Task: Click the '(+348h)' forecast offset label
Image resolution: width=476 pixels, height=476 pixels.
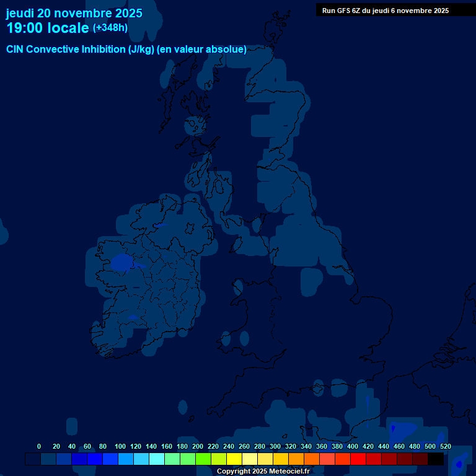Action: 110,28
